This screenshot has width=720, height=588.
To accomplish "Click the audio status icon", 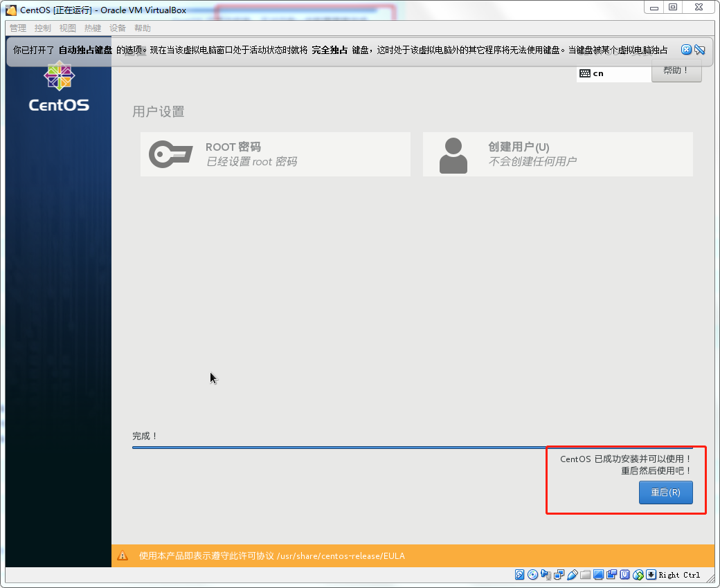I will [x=546, y=575].
